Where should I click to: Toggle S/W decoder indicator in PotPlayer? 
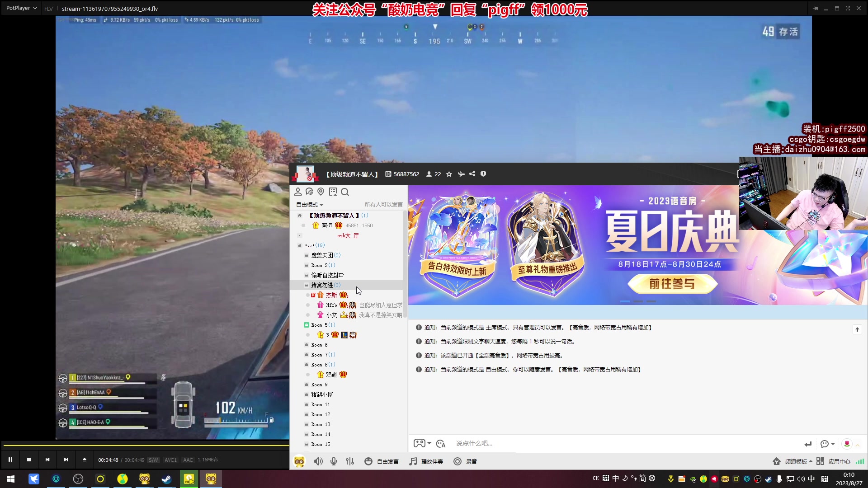point(153,460)
